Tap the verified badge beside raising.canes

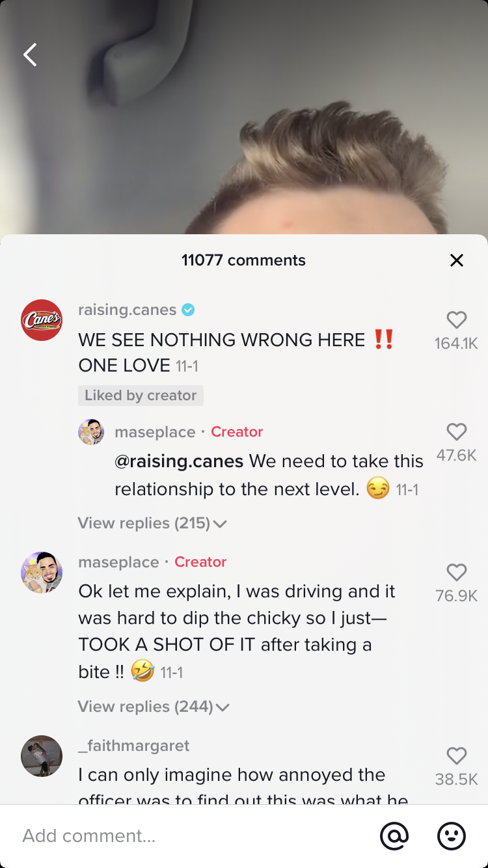[x=188, y=310]
